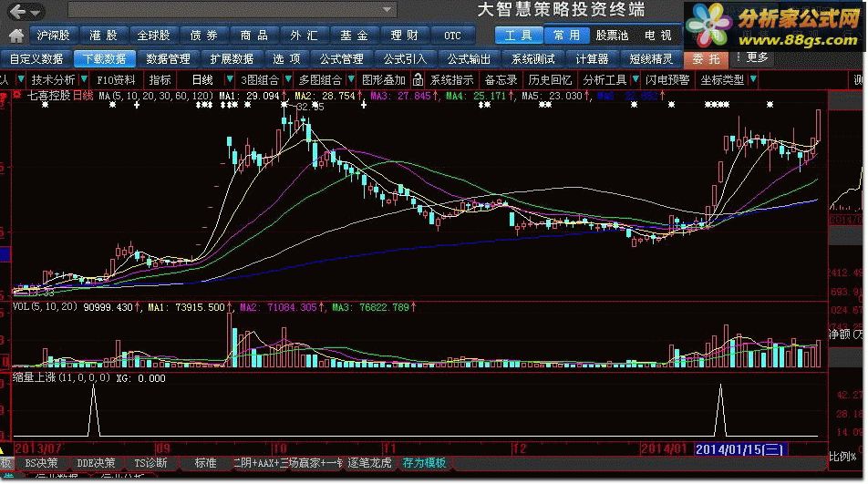Open the 港股 market tab
The height and width of the screenshot is (484, 868).
pyautogui.click(x=104, y=36)
